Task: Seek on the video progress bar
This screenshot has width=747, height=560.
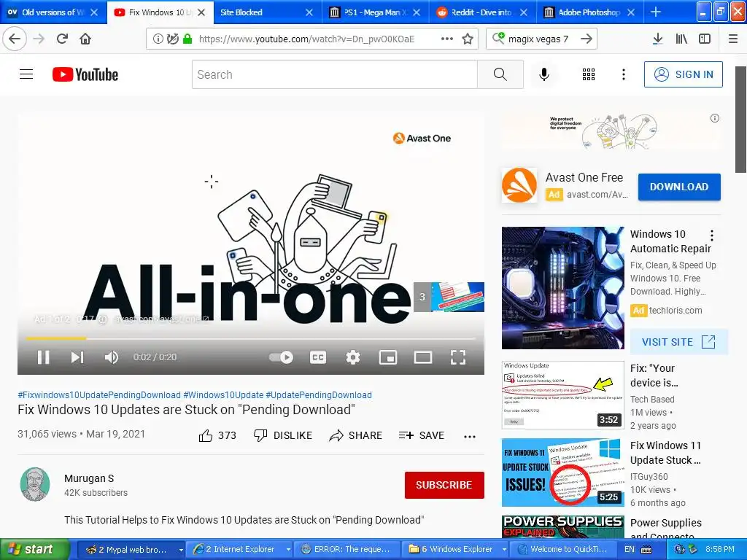Action: [251, 338]
